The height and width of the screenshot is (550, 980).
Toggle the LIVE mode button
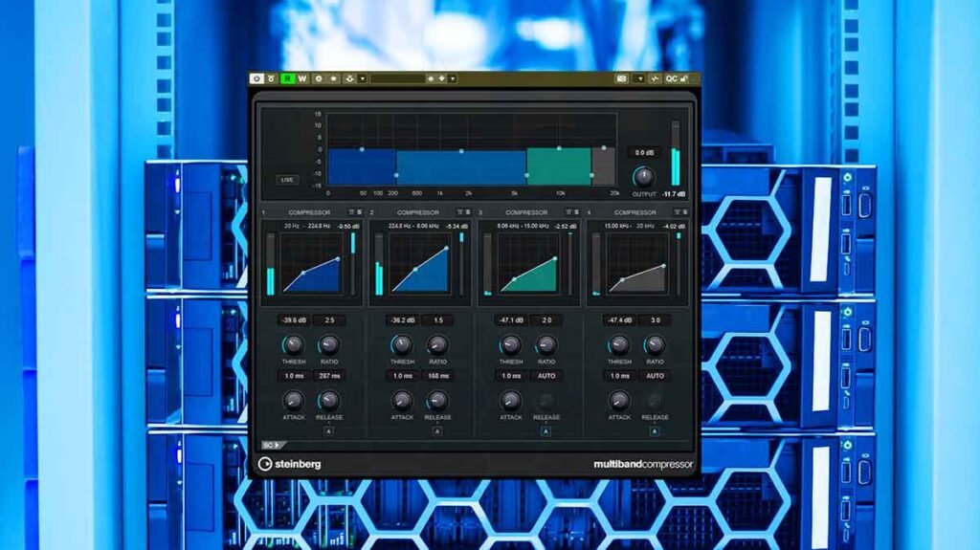click(x=287, y=180)
